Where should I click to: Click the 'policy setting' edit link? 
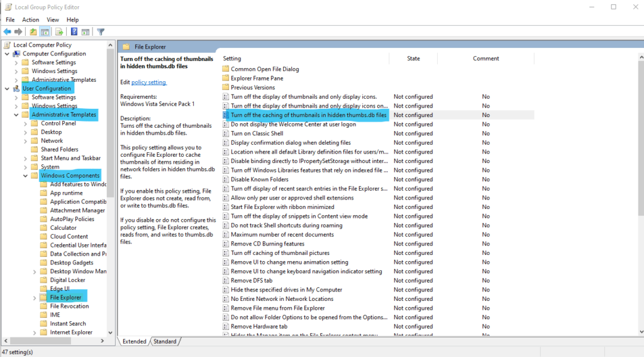tap(148, 82)
